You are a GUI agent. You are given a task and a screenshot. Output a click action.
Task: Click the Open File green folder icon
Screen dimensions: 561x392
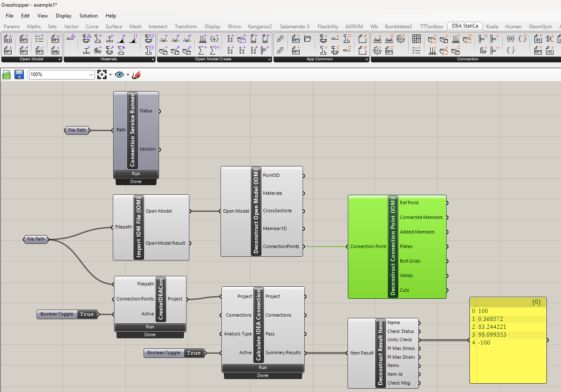click(x=7, y=74)
